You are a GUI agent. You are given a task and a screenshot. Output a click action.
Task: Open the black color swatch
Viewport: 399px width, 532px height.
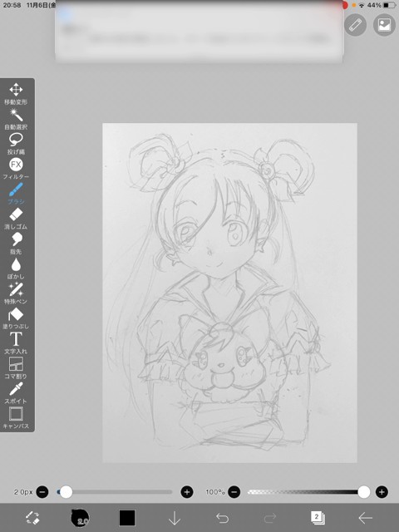point(127,518)
